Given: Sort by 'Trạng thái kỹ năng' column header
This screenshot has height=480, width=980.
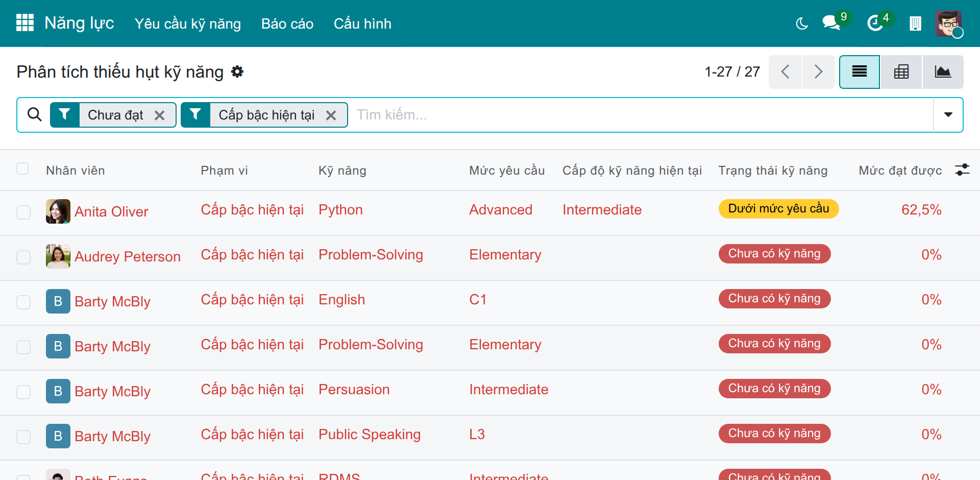Looking at the screenshot, I should coord(773,171).
